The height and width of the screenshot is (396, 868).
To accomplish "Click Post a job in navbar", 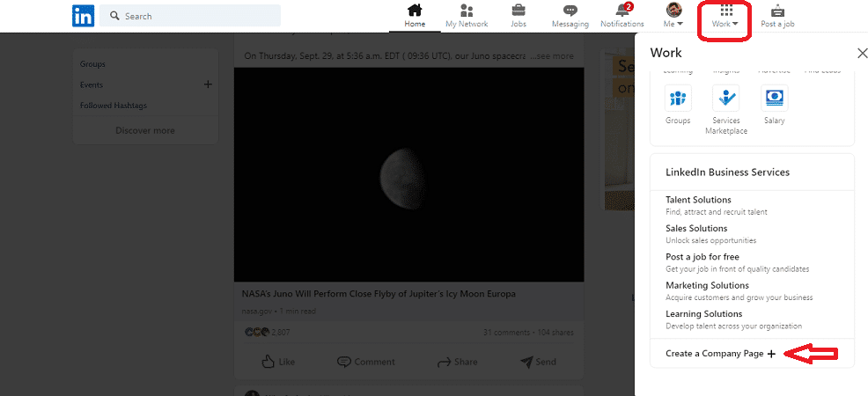I will click(777, 16).
